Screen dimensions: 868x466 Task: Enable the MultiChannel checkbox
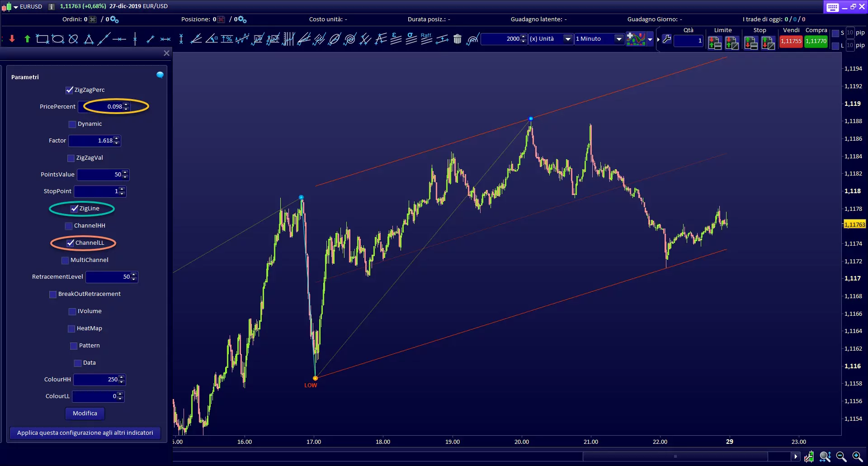[x=65, y=260]
